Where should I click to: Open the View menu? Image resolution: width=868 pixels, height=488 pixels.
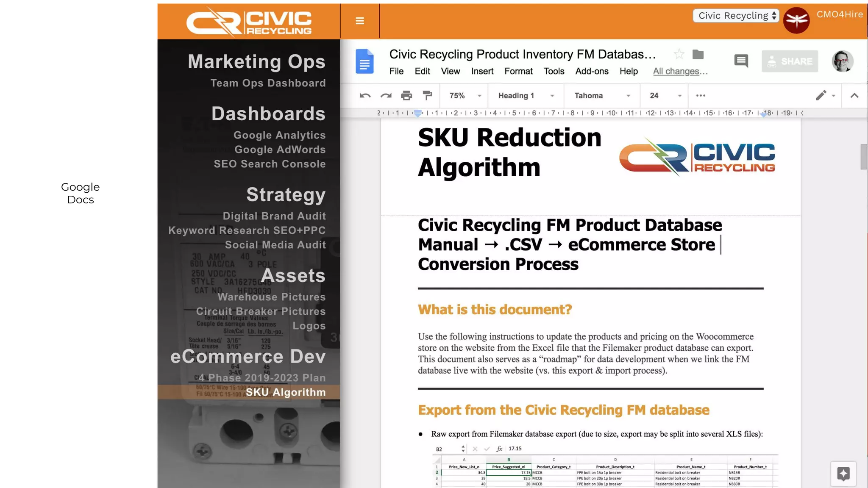tap(450, 71)
